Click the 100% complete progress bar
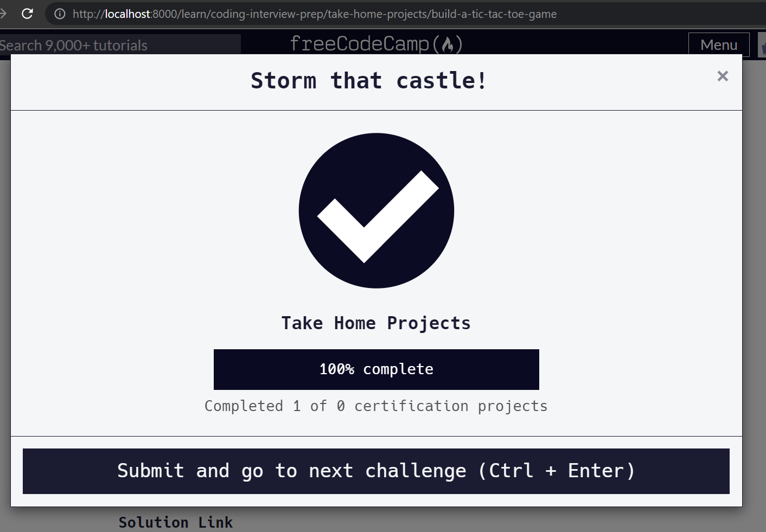This screenshot has width=766, height=532. click(x=376, y=369)
